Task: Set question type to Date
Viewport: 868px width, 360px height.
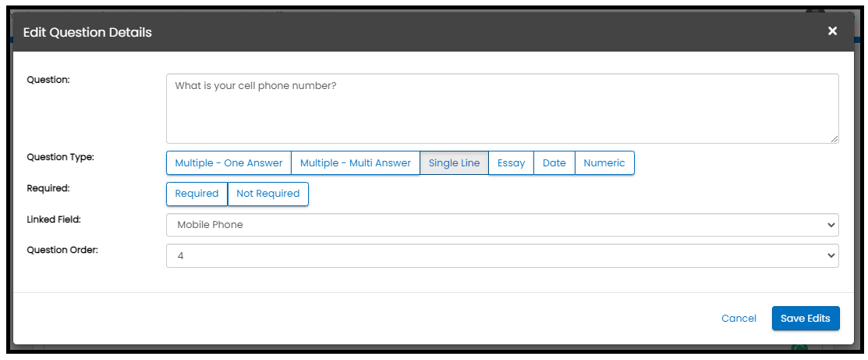Action: pyautogui.click(x=554, y=163)
